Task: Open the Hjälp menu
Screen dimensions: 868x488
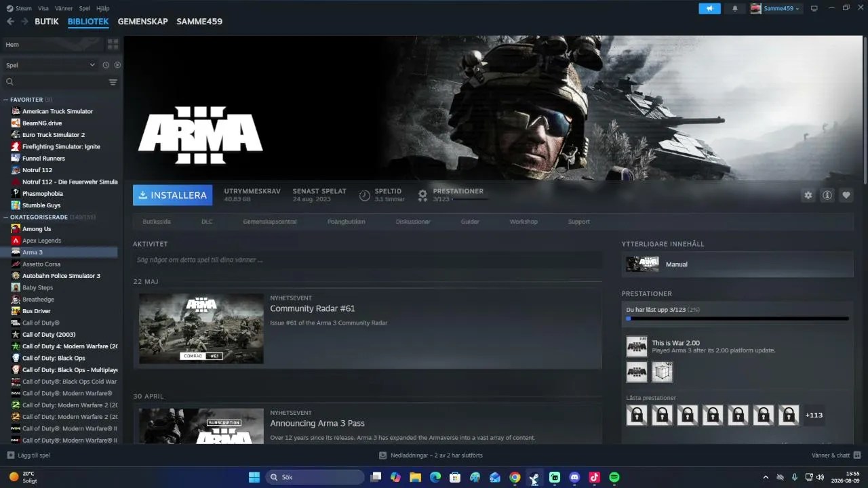Action: pyautogui.click(x=103, y=8)
